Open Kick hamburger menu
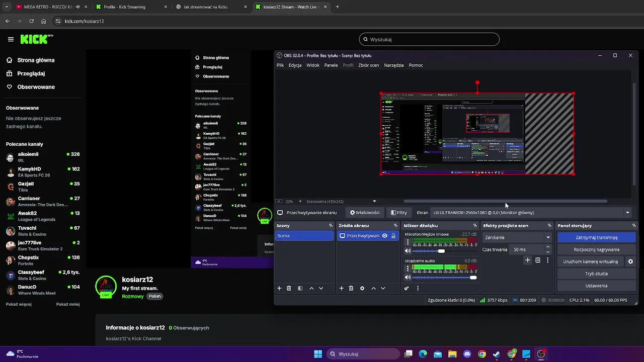 [x=11, y=39]
